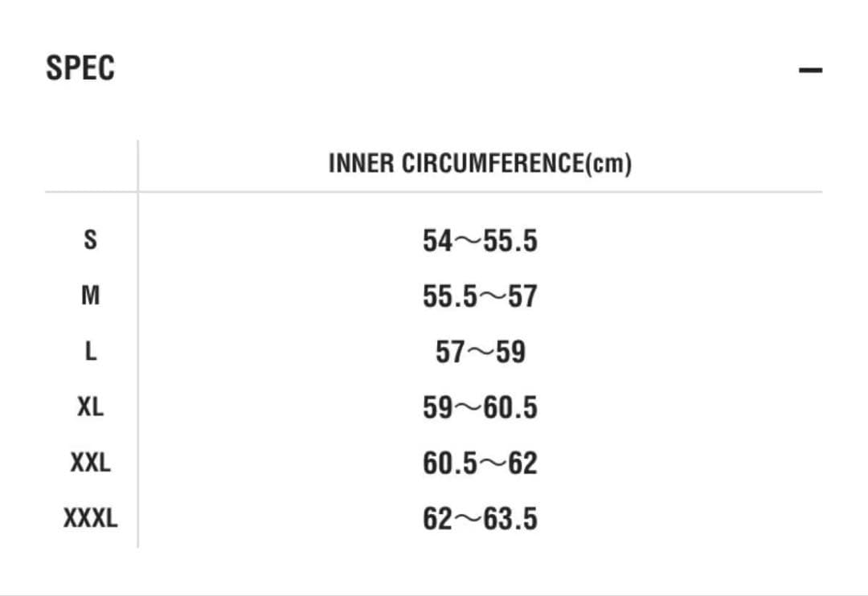Image resolution: width=868 pixels, height=596 pixels.
Task: Select the XXL size row label
Action: pyautogui.click(x=91, y=463)
